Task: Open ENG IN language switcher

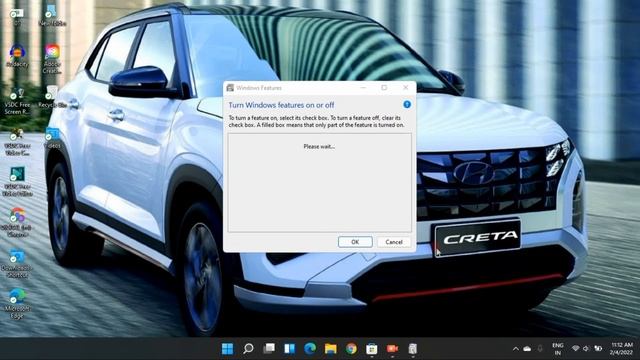Action: 558,349
